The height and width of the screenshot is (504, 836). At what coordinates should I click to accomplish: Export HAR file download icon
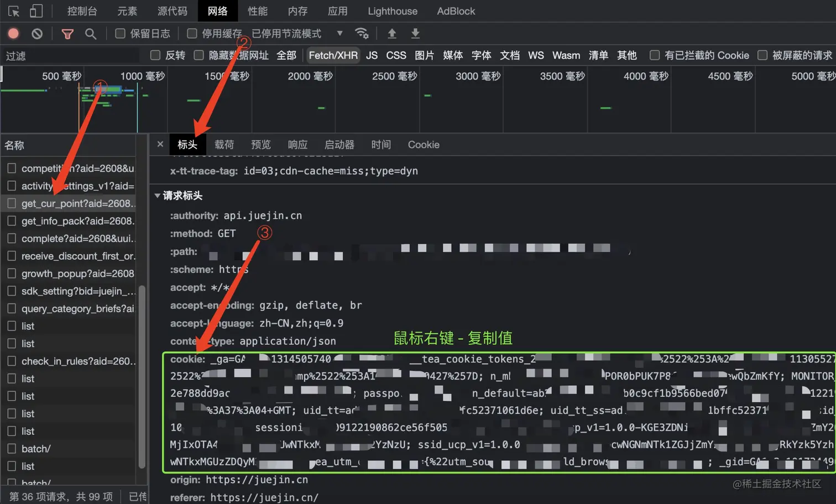[x=415, y=34]
